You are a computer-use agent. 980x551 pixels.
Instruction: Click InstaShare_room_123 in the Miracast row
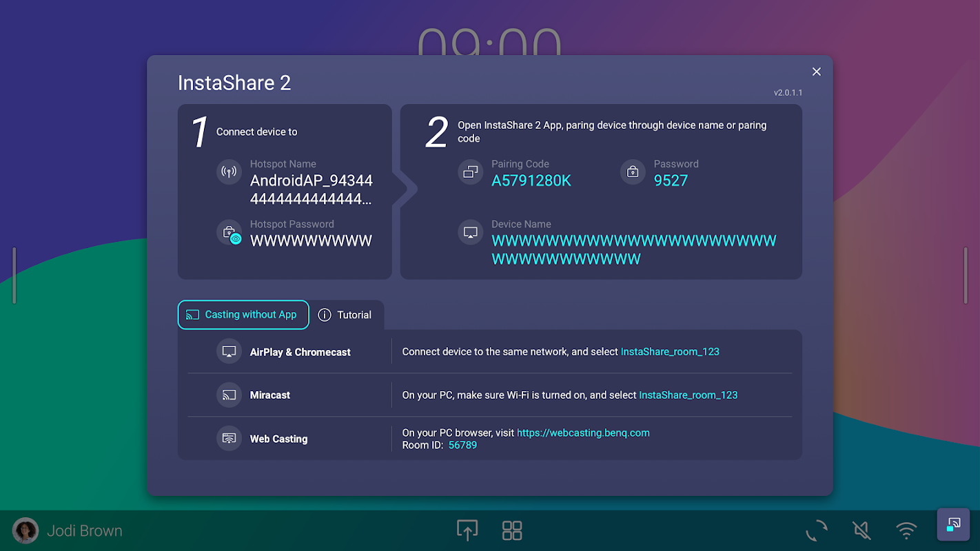click(x=688, y=395)
